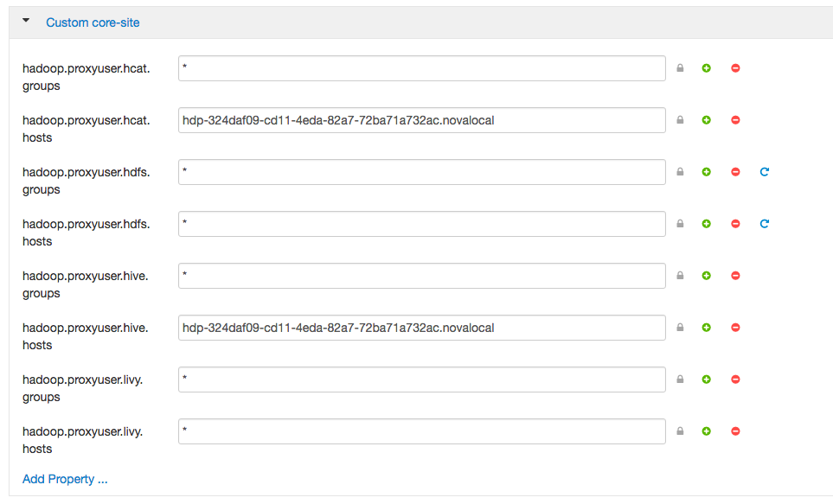Click the green plus icon for hadoop.proxyuser.hcat.groups
Image resolution: width=833 pixels, height=504 pixels.
707,68
